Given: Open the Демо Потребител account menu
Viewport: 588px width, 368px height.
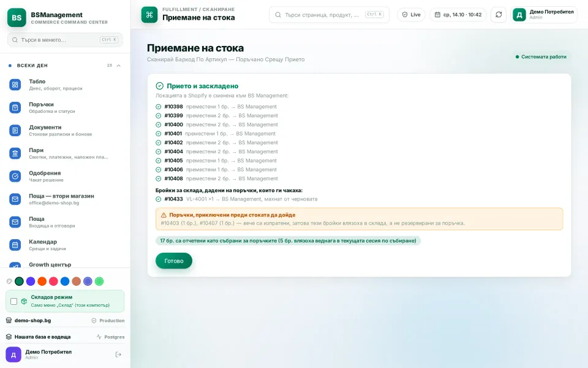Looking at the screenshot, I should click(544, 15).
